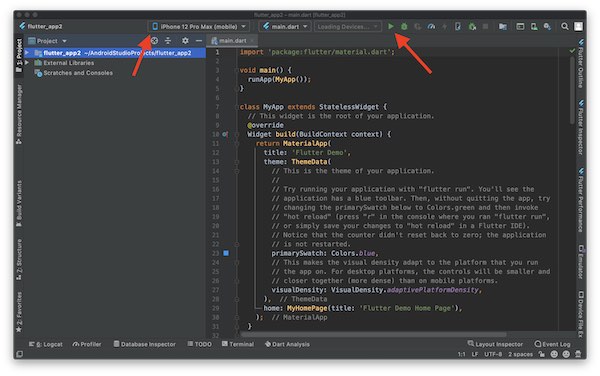This screenshot has width=600, height=376.
Task: Fold the build method at line 10
Action: coord(236,134)
